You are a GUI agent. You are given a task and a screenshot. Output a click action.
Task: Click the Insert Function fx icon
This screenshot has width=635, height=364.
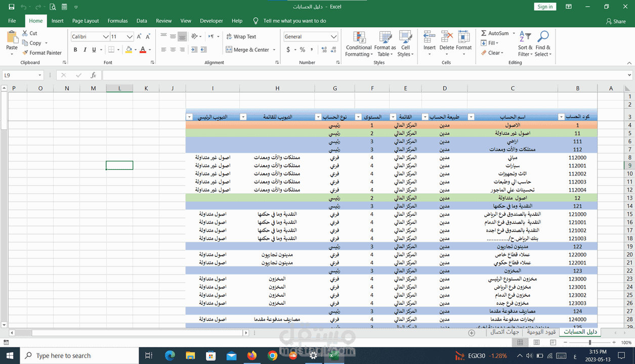(94, 75)
